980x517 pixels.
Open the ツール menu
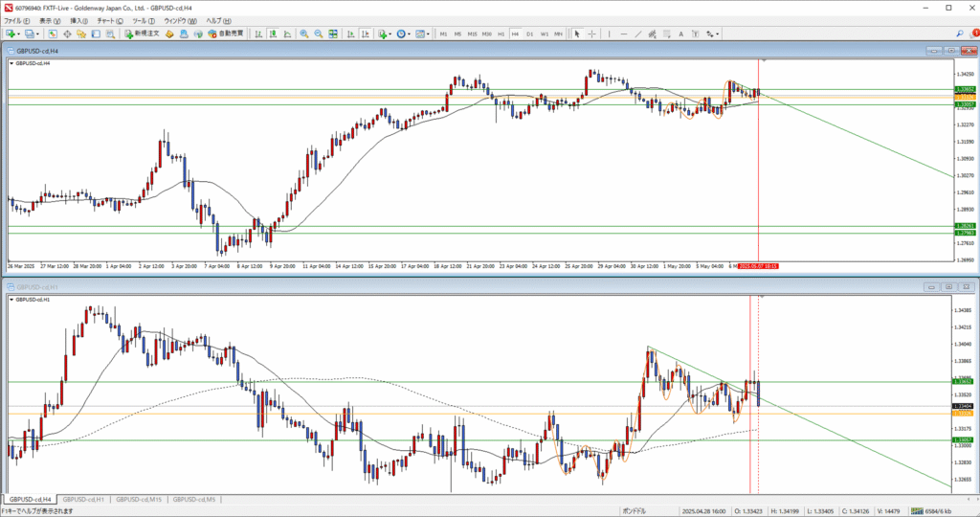click(144, 21)
